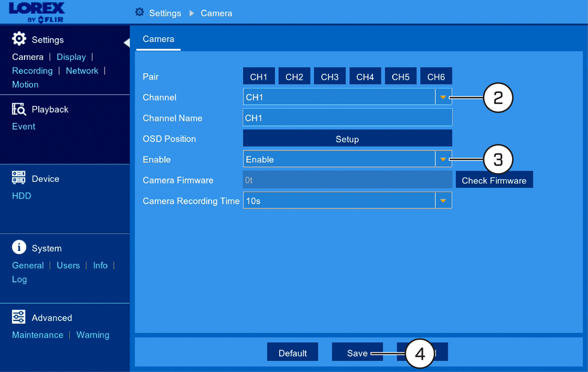Click the Device recorder icon
Viewport: 588px width, 372px height.
[19, 178]
